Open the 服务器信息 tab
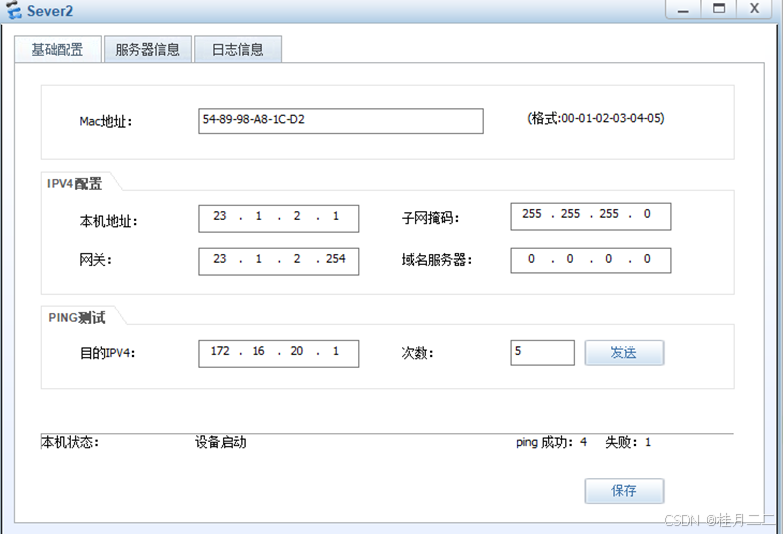The image size is (783, 534). coord(147,49)
